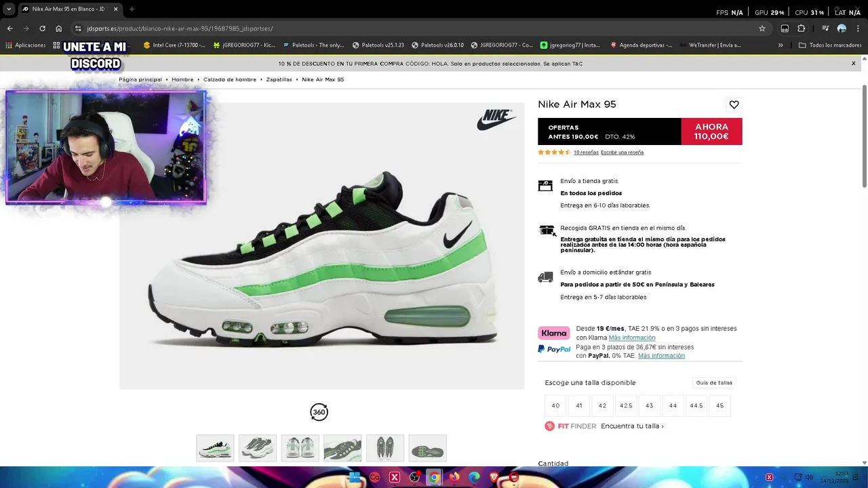Open the Guía de tallas button

click(714, 383)
